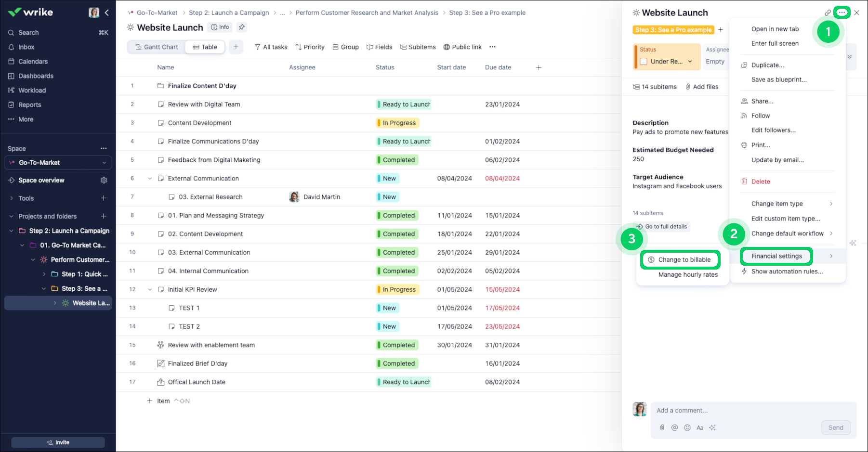
Task: Click the pin icon next to Website Launch title
Action: (x=242, y=27)
